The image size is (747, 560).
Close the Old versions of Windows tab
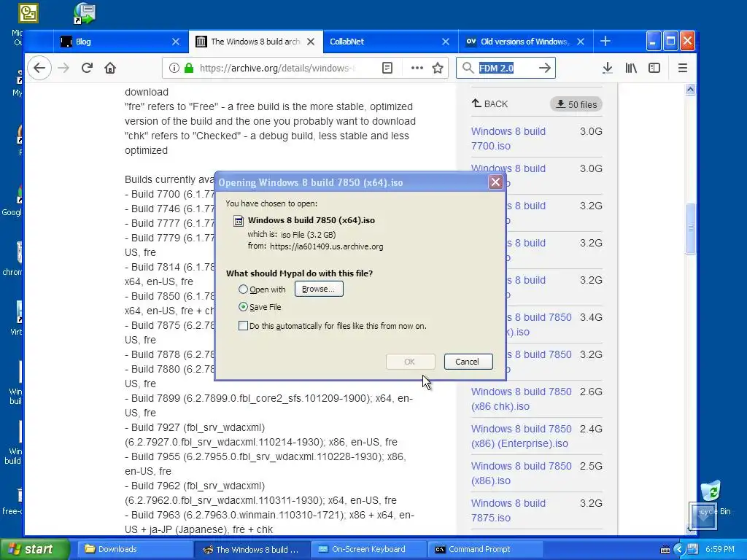580,42
